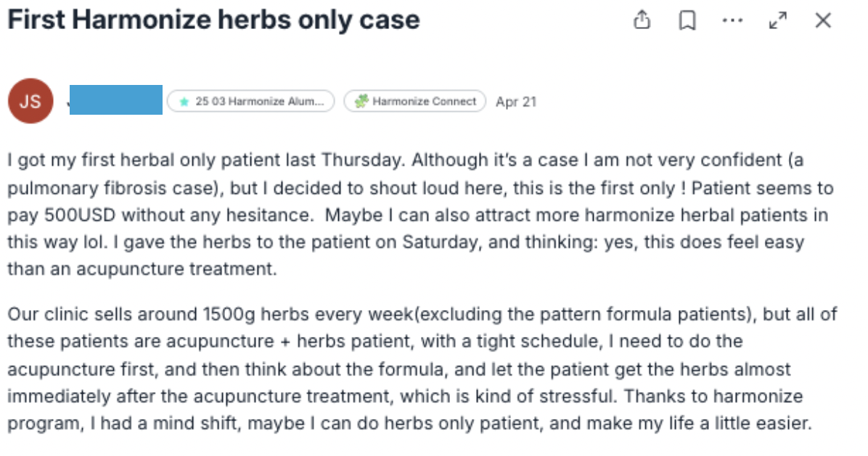This screenshot has height=456, width=868.
Task: Click the clover icon in Harmonize Connect badge
Action: coord(361,102)
